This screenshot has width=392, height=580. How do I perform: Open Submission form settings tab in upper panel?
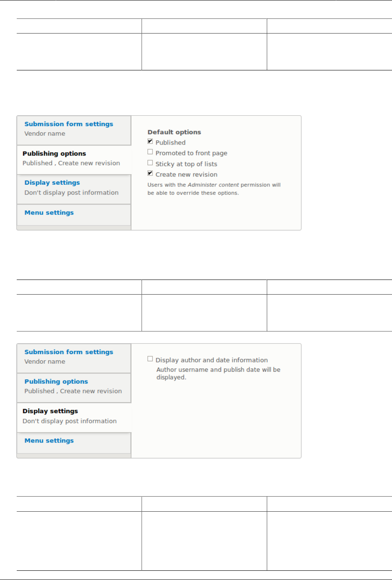click(x=69, y=124)
